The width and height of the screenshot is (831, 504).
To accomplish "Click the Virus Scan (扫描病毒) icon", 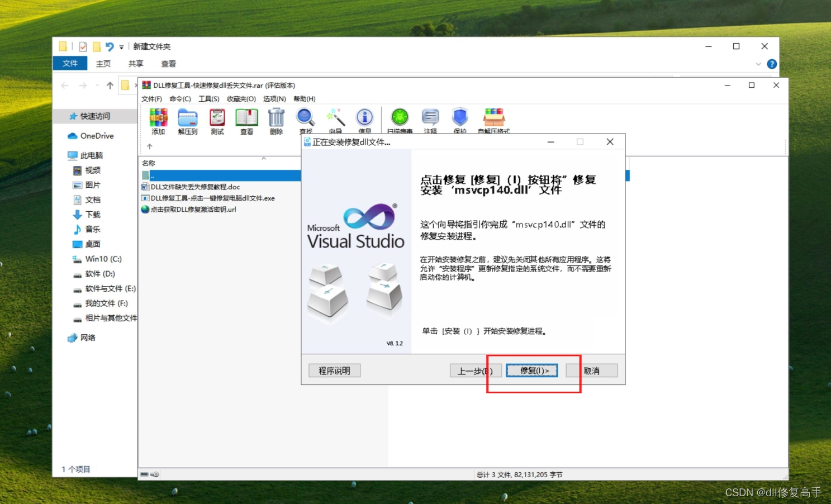I will click(x=400, y=117).
